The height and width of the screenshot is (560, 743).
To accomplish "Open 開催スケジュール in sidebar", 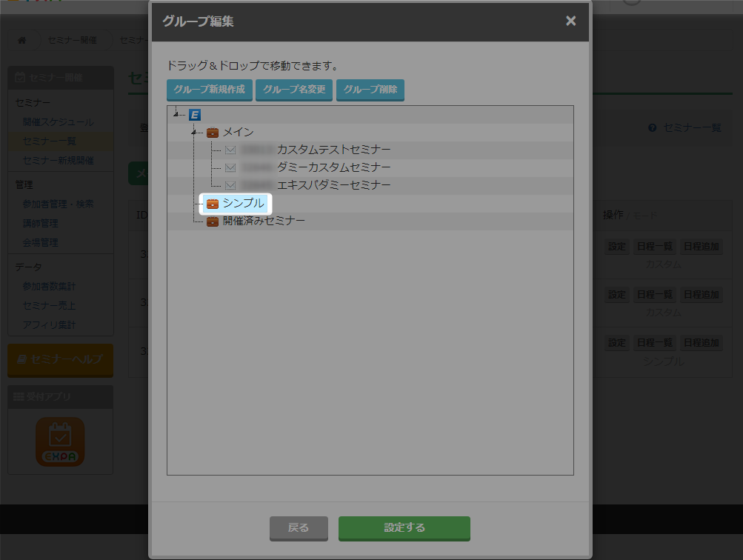I will pyautogui.click(x=59, y=121).
